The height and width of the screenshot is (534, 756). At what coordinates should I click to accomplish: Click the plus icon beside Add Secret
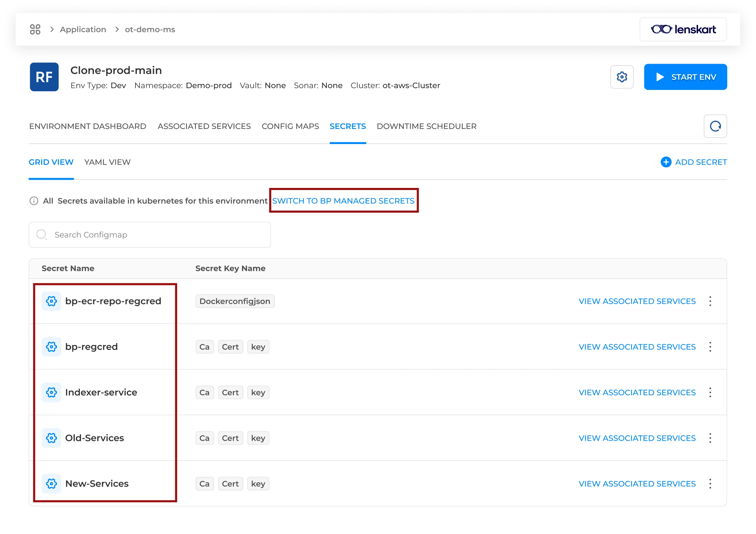[x=666, y=162]
